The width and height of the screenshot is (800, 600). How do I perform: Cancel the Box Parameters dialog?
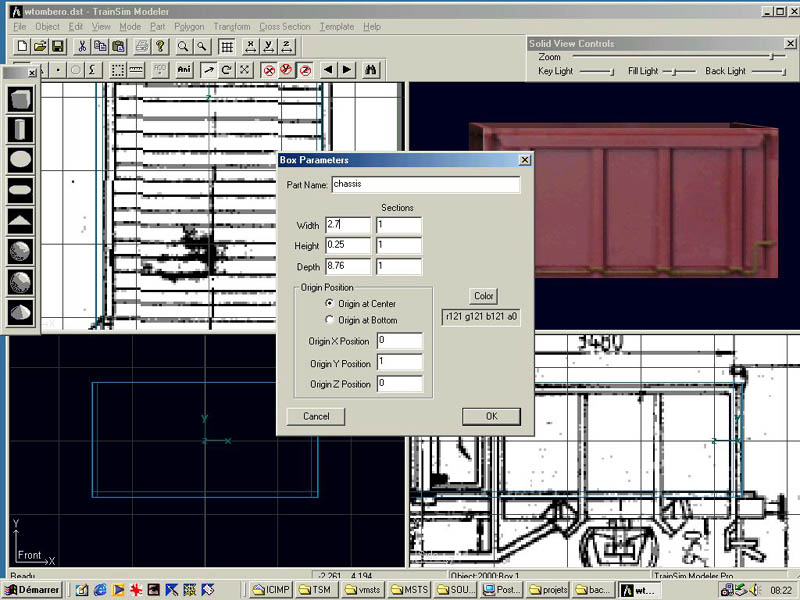click(x=316, y=416)
